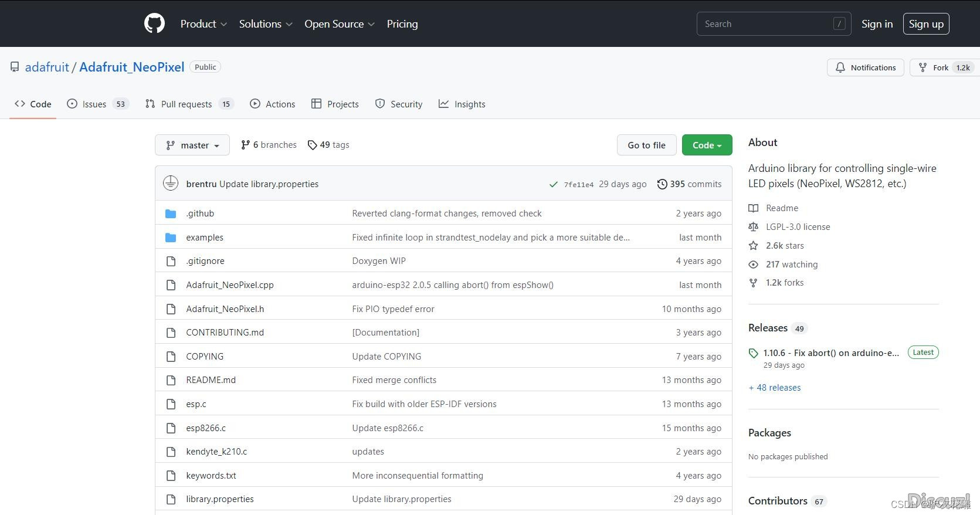Click the esp8266.c file icon

click(x=171, y=428)
